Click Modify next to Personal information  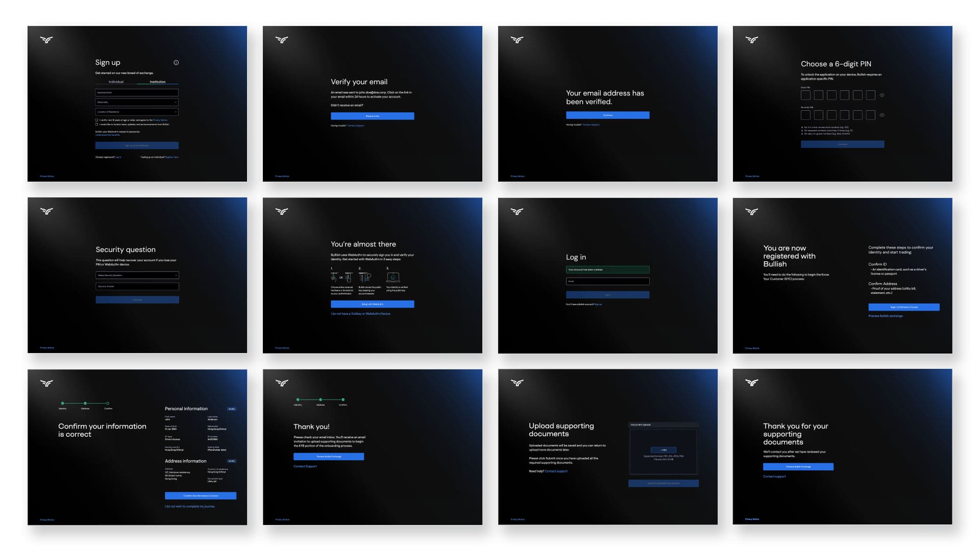pos(232,409)
